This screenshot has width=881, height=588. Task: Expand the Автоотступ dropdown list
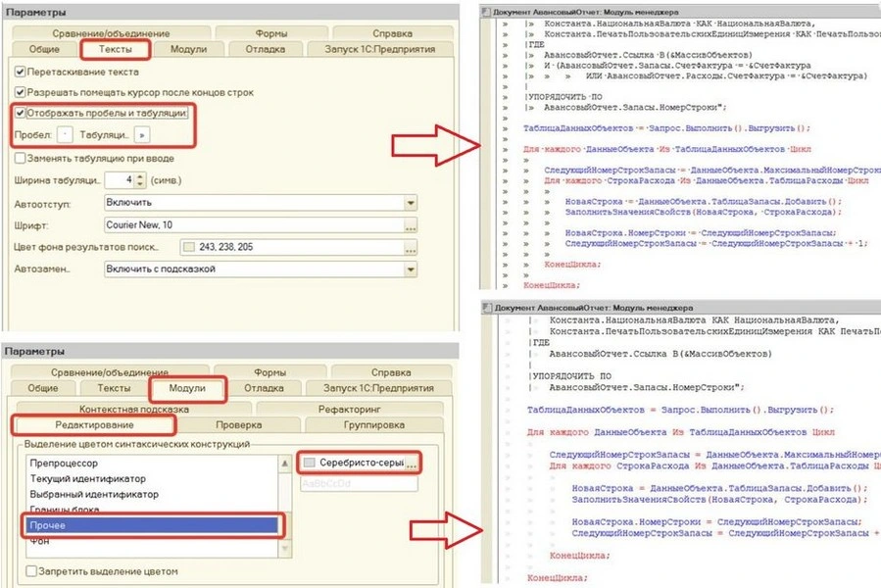pyautogui.click(x=411, y=203)
